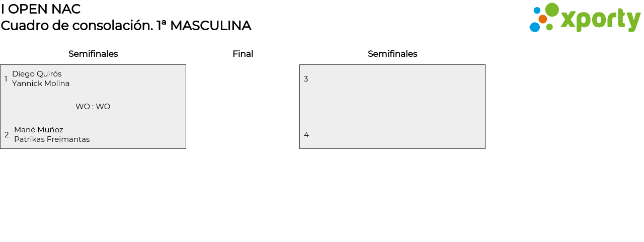
Task: Click seed number 3 in second semifinal
Action: coord(306,79)
